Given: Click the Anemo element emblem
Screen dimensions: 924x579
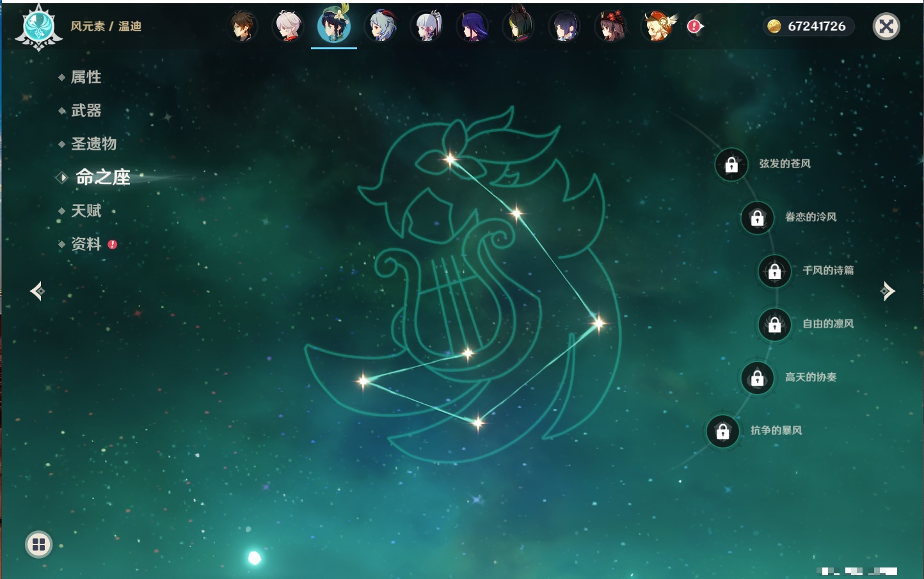Looking at the screenshot, I should point(38,27).
